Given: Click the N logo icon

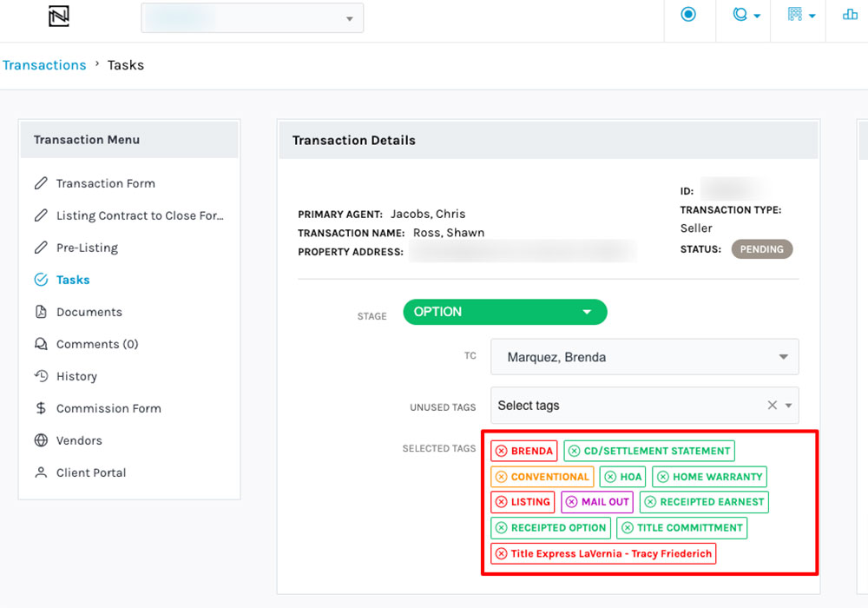Looking at the screenshot, I should (x=59, y=16).
